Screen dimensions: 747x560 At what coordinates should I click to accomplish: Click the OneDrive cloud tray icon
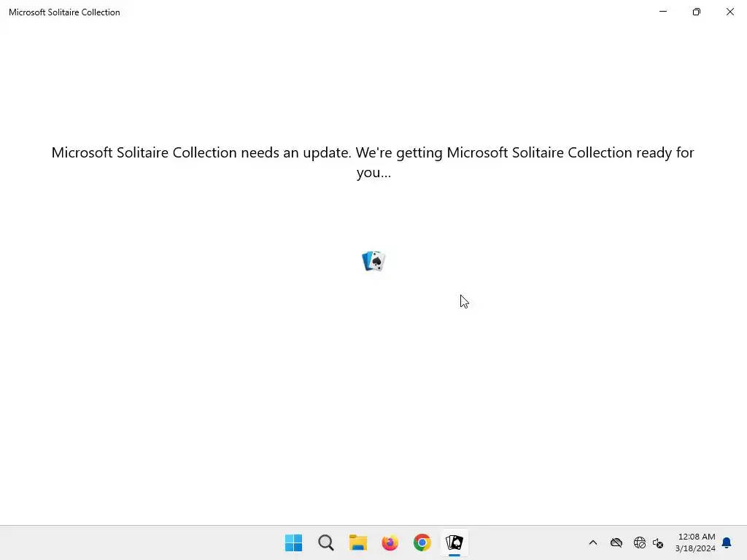(616, 542)
